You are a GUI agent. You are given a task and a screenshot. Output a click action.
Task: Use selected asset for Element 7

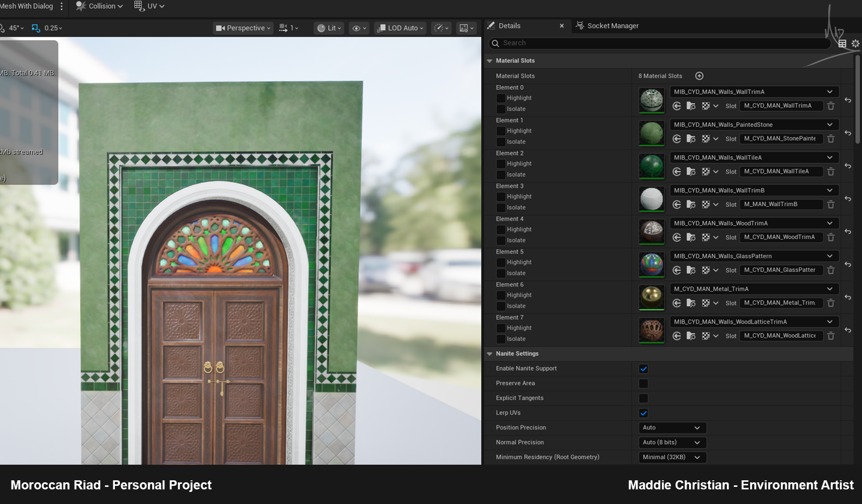(x=677, y=336)
